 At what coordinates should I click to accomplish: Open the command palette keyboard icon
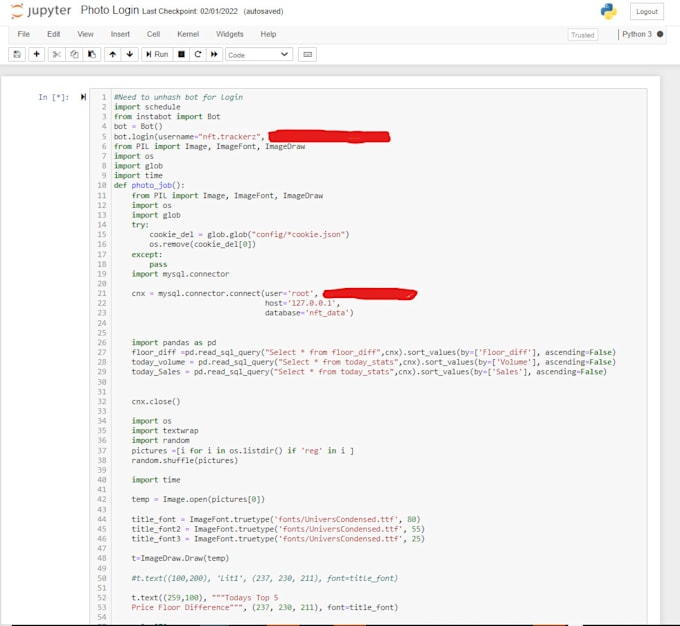[x=307, y=54]
